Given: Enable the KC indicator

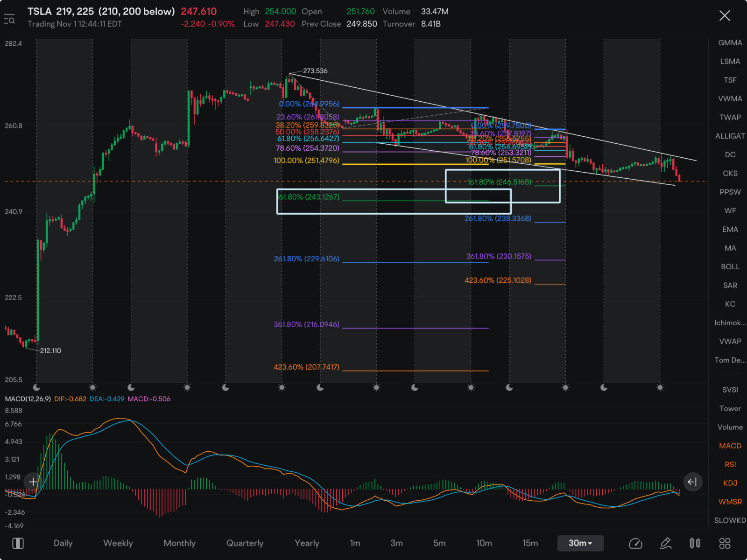Looking at the screenshot, I should point(730,304).
